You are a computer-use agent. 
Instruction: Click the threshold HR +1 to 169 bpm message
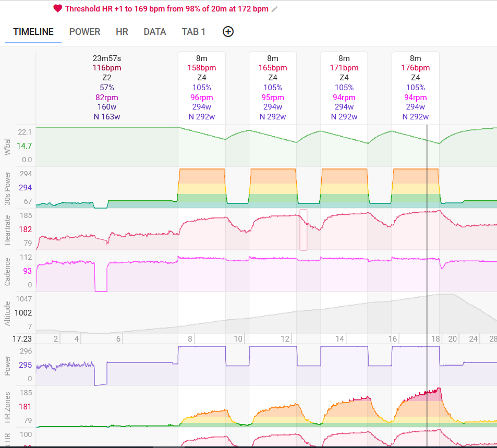click(x=167, y=9)
